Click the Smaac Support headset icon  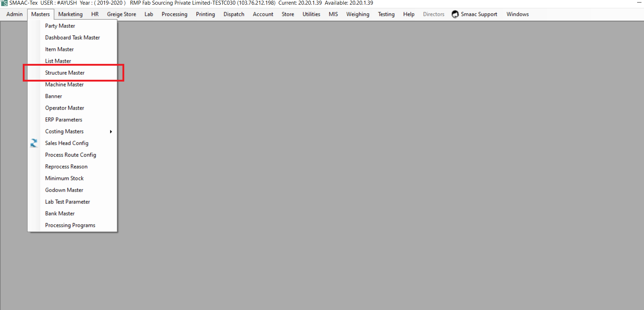[455, 14]
